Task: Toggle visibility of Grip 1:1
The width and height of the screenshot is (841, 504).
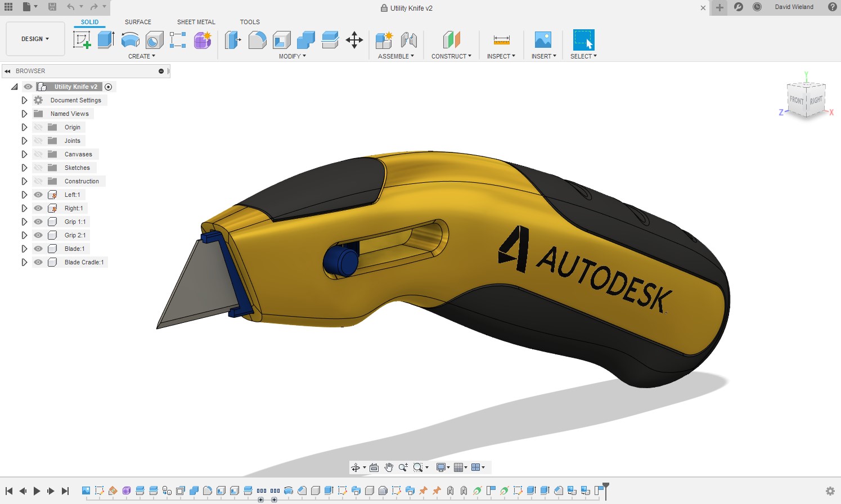Action: [38, 222]
